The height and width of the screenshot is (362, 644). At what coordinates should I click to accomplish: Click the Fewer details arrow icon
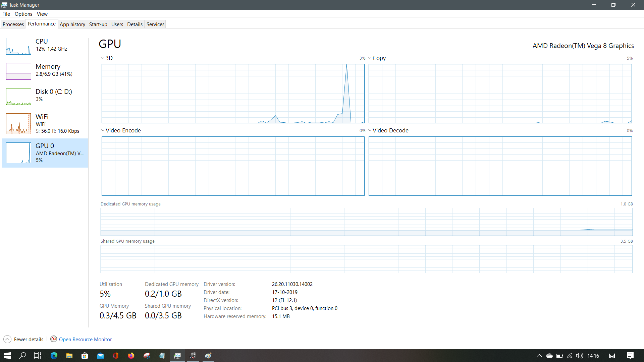(x=7, y=339)
